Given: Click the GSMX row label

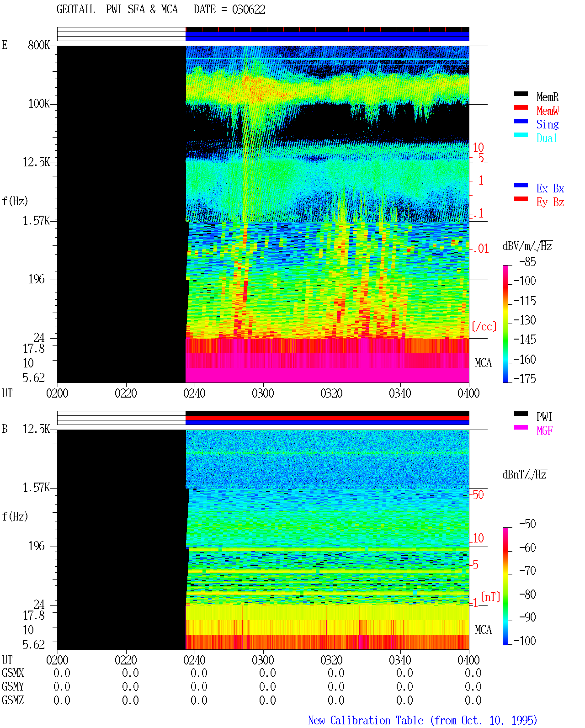Looking at the screenshot, I should pyautogui.click(x=13, y=673).
